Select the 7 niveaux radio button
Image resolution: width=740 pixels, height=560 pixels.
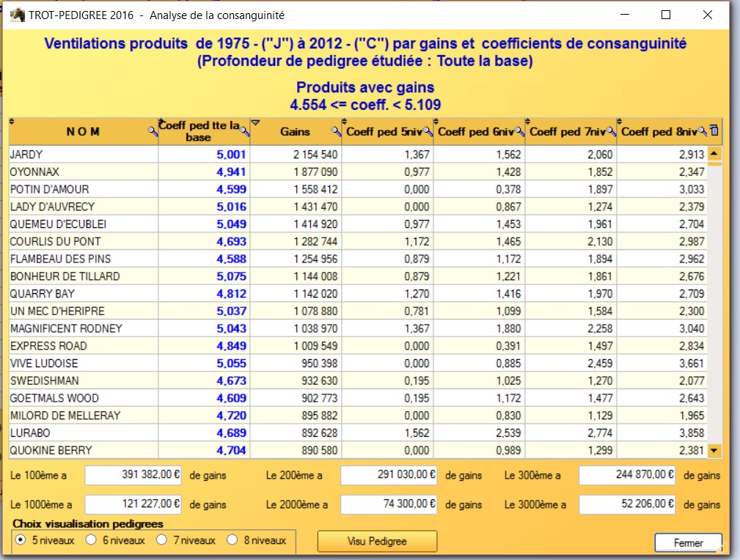(161, 539)
